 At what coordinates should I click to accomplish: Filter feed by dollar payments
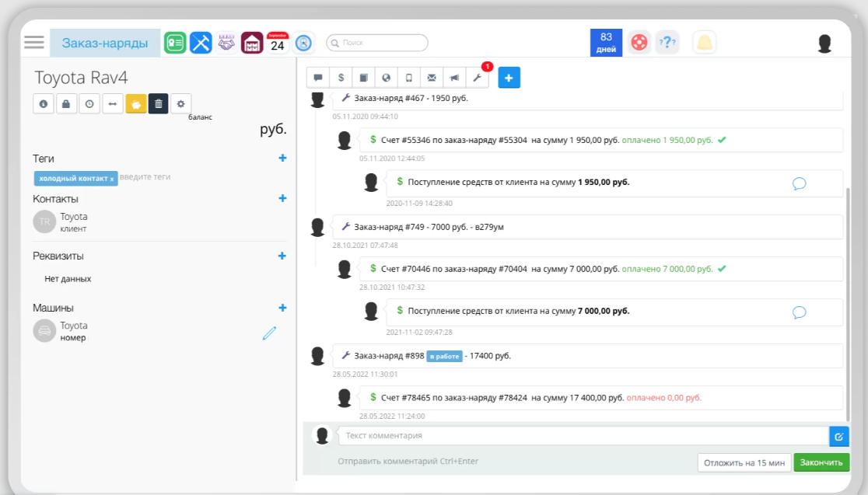tap(341, 78)
